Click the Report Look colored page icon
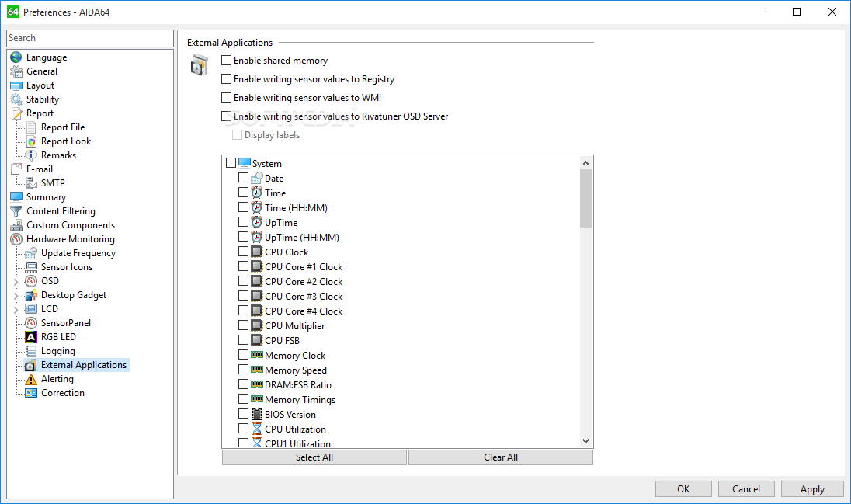The width and height of the screenshot is (851, 504). point(32,142)
